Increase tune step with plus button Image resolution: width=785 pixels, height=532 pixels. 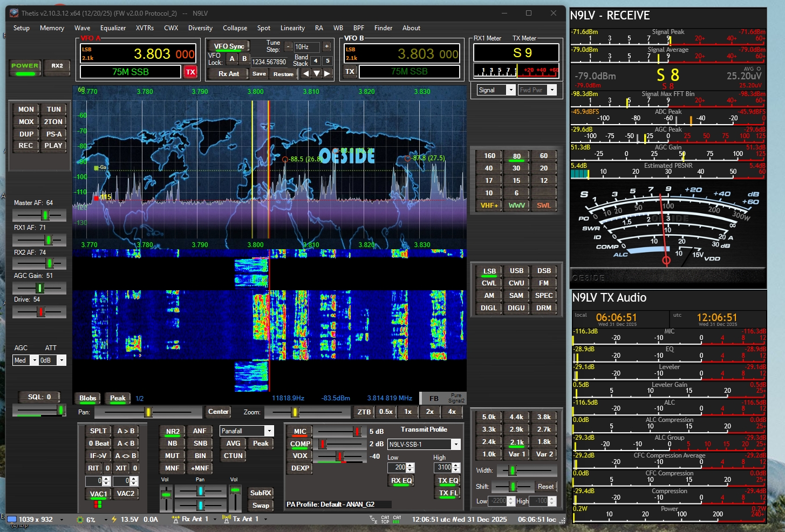[327, 47]
